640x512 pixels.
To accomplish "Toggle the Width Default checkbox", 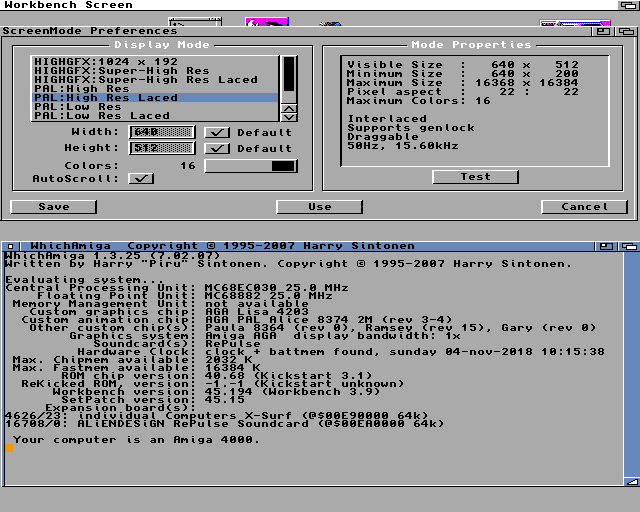I will click(x=217, y=132).
